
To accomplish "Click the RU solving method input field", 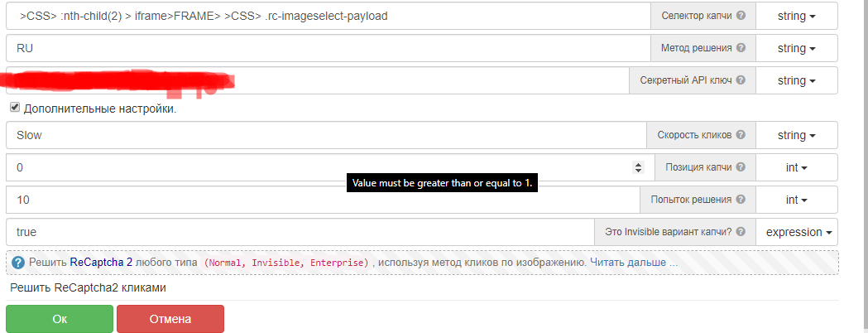I will [323, 48].
